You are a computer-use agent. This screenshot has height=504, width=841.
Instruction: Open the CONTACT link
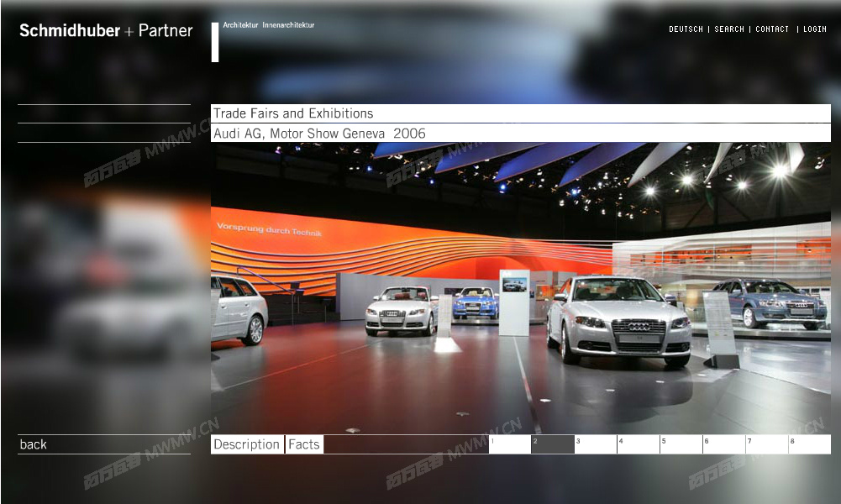[772, 29]
